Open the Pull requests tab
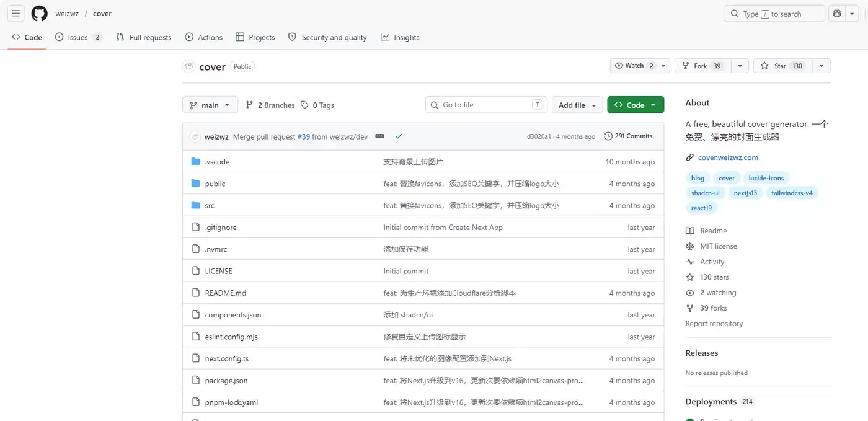Viewport: 868px width, 421px height. (x=143, y=37)
